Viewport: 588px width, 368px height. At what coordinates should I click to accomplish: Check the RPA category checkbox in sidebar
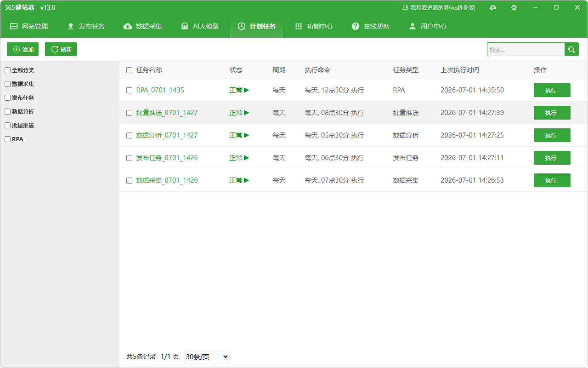7,139
